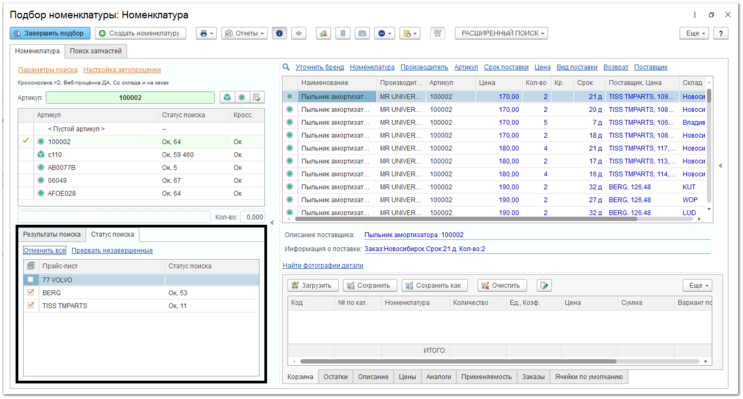Click Завершить подбор button

(x=50, y=33)
